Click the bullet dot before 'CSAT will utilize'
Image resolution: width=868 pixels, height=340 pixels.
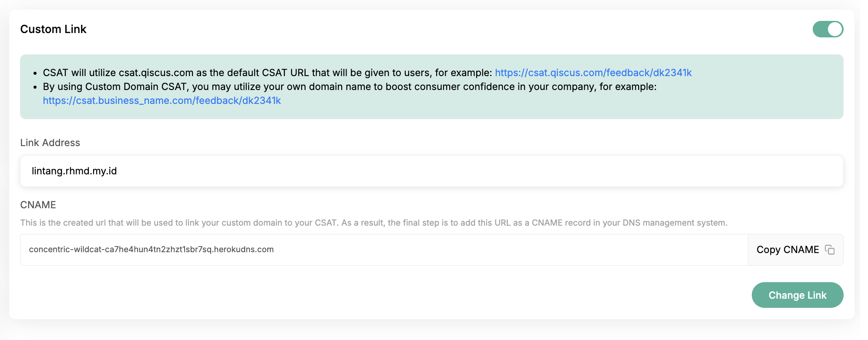(35, 73)
